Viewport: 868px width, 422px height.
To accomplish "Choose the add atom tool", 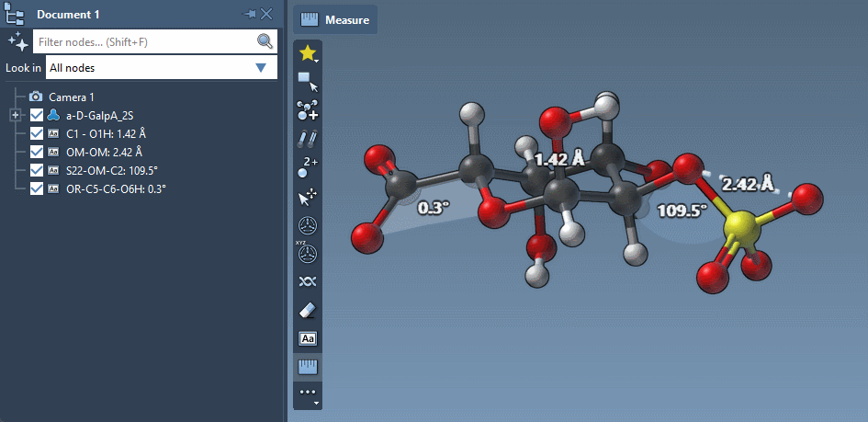I will click(308, 110).
